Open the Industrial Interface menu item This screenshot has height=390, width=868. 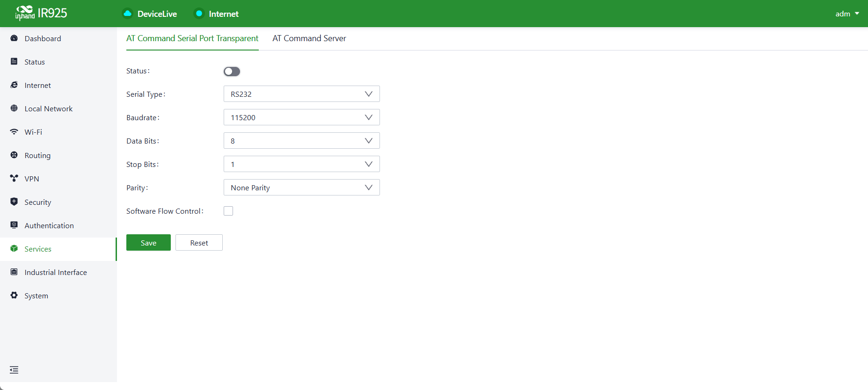tap(58, 273)
